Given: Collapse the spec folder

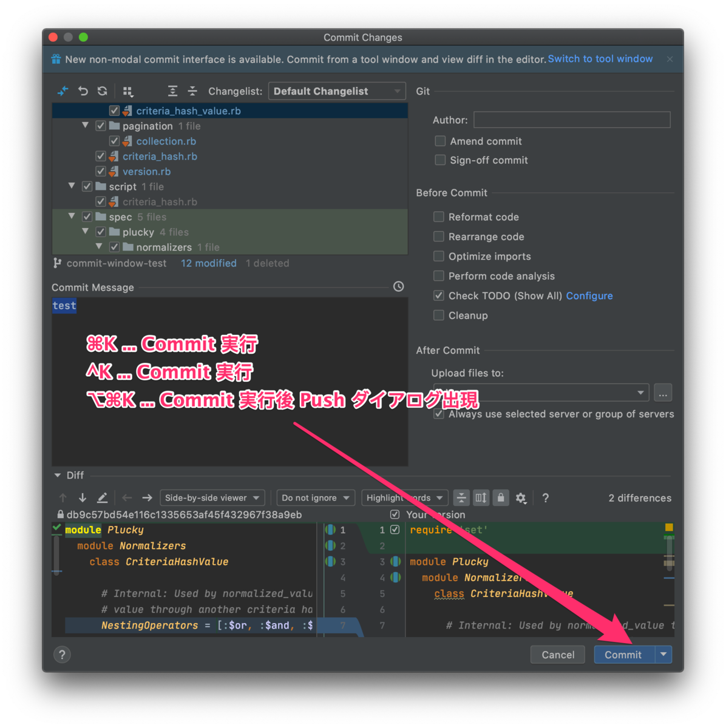Looking at the screenshot, I should click(x=72, y=217).
